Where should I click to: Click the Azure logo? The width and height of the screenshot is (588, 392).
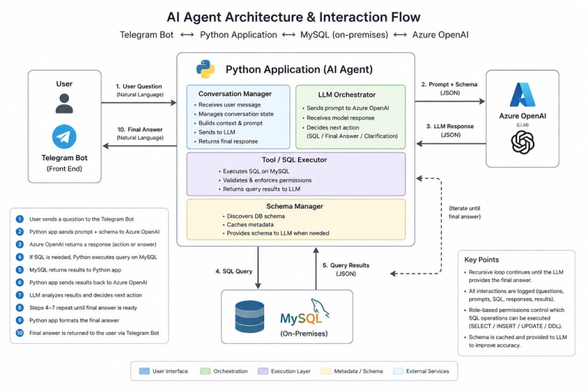pos(523,95)
